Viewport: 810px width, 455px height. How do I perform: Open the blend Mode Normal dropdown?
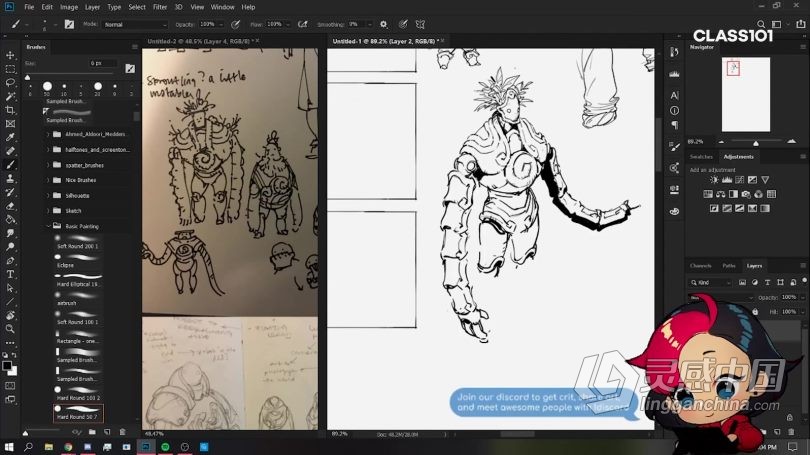pos(135,24)
